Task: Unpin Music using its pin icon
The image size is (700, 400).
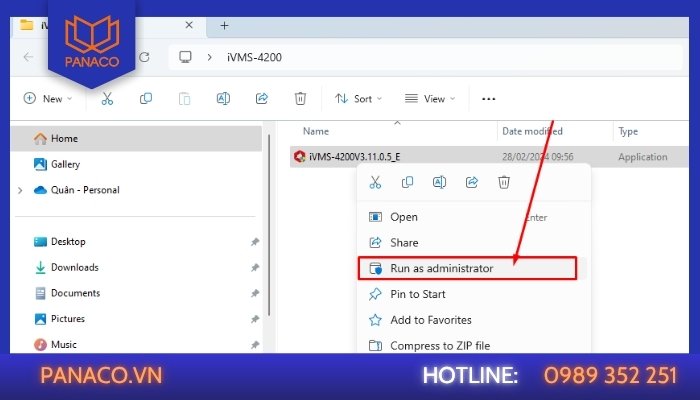Action: (254, 345)
